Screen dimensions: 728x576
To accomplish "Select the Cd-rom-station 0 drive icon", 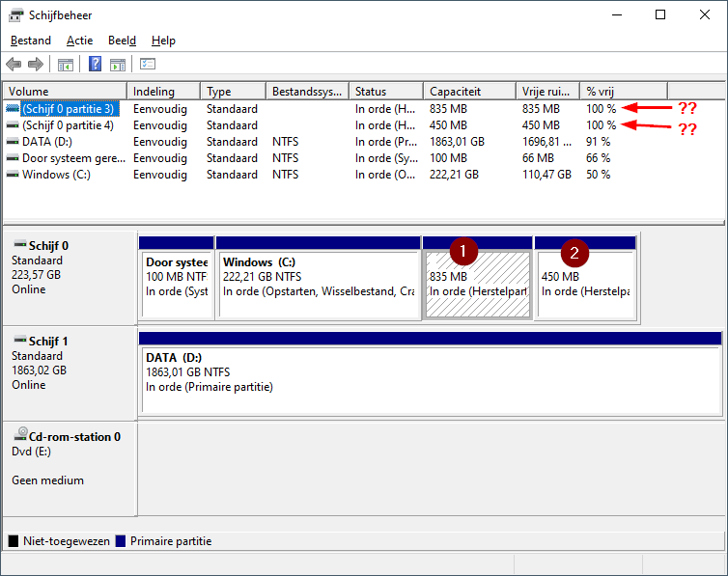I will tap(21, 434).
